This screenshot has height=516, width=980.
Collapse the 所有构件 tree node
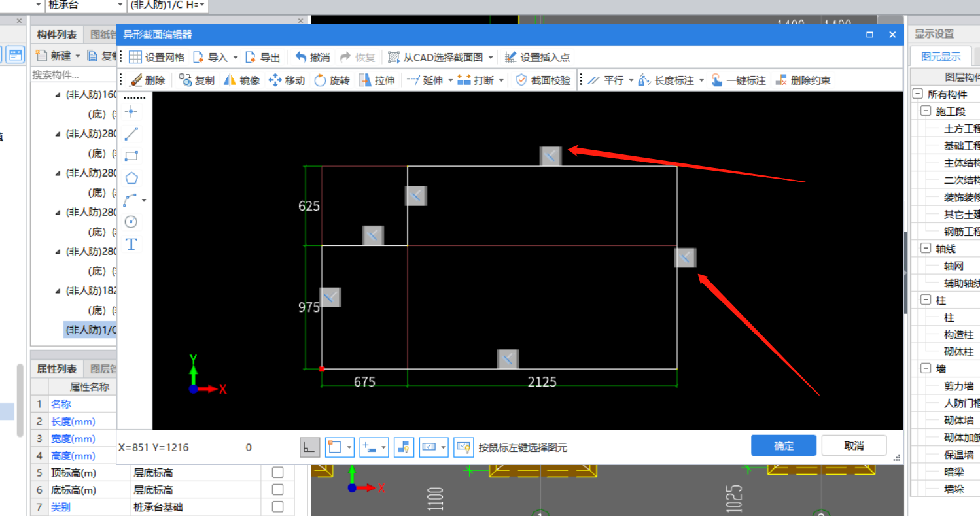point(917,94)
